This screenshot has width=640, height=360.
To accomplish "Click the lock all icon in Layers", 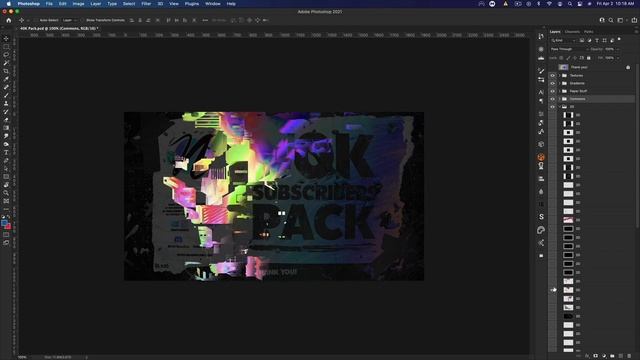I will [589, 58].
